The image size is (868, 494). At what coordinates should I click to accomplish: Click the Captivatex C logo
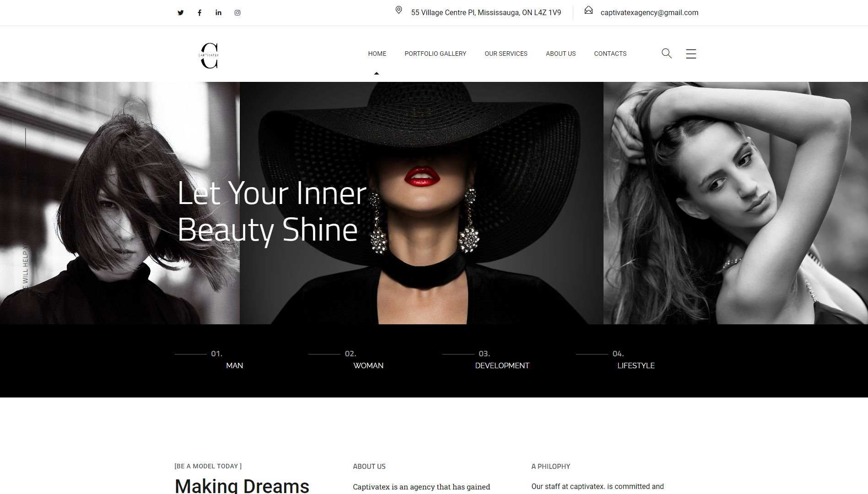[209, 56]
